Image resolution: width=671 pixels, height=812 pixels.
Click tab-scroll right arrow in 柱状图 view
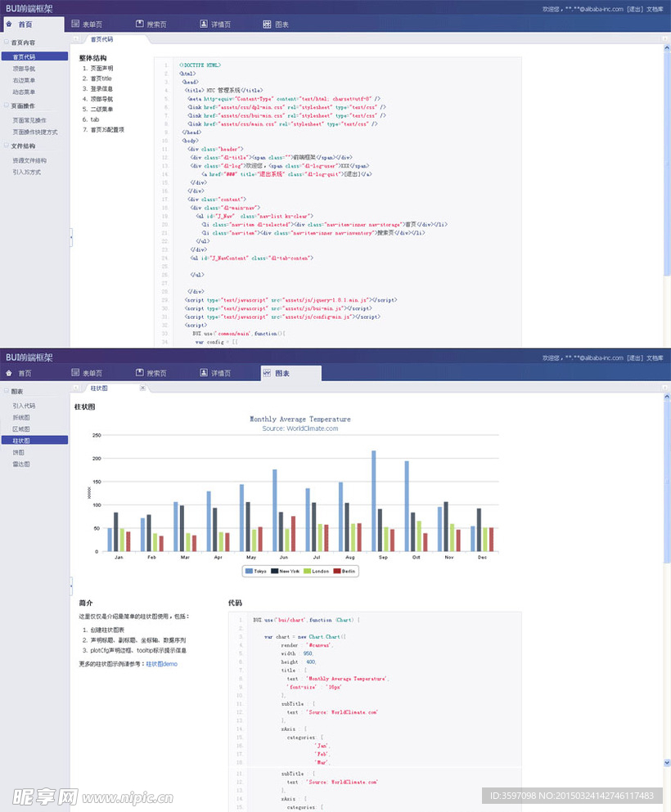[x=664, y=388]
